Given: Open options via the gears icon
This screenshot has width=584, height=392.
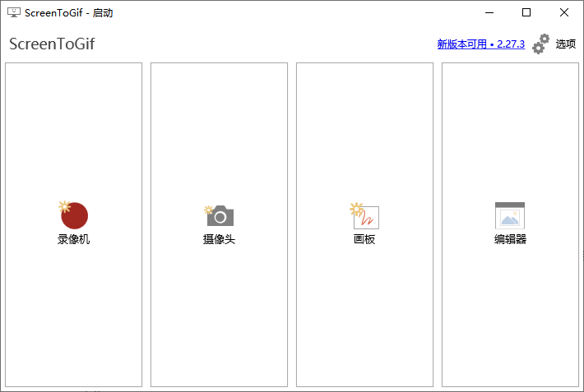Looking at the screenshot, I should (x=540, y=44).
